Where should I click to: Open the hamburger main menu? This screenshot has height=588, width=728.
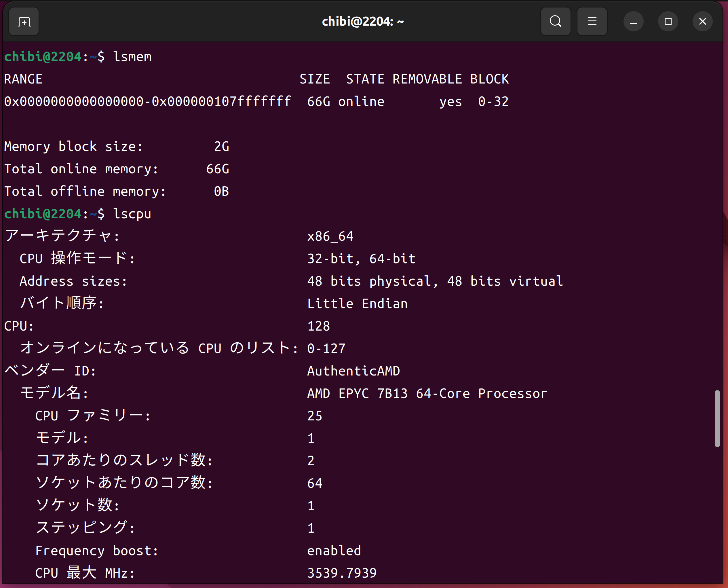click(x=592, y=22)
